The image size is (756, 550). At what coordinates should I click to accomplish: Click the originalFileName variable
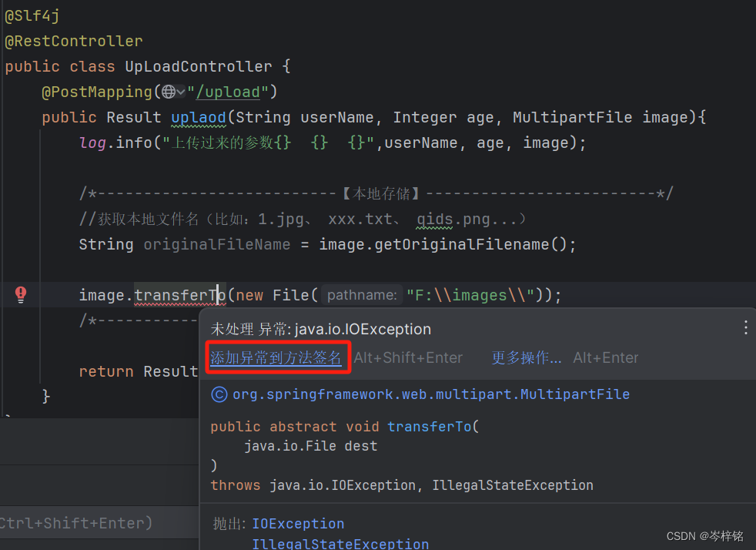217,245
